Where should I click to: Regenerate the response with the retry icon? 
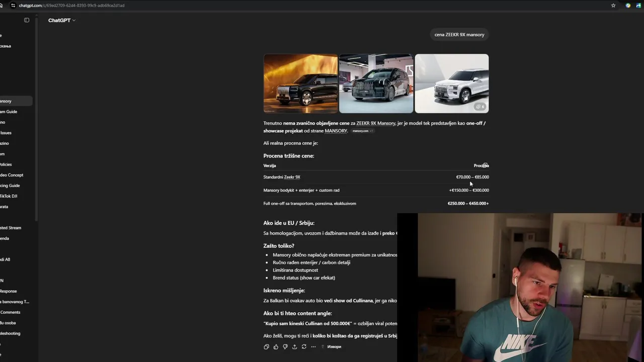304,346
